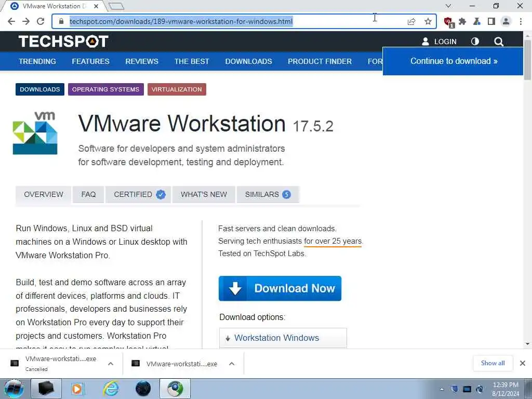Launch Internet Explorer from taskbar

click(111, 389)
